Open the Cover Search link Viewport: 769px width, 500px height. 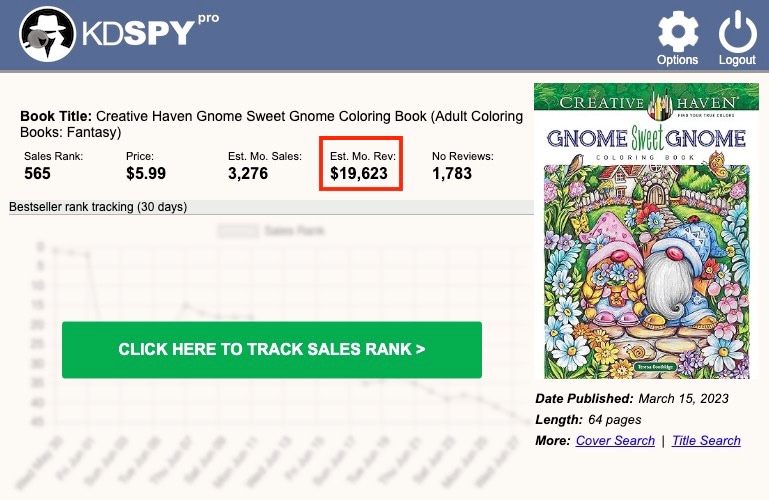609,440
